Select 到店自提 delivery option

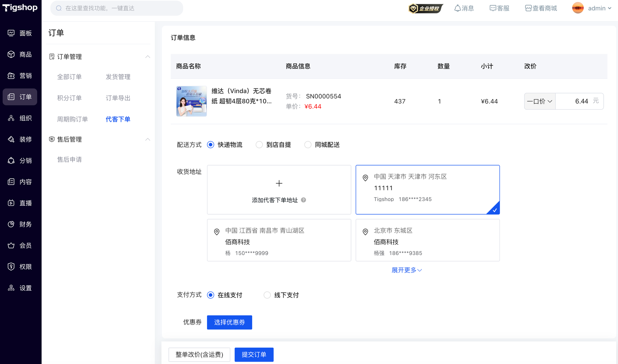[x=259, y=145]
